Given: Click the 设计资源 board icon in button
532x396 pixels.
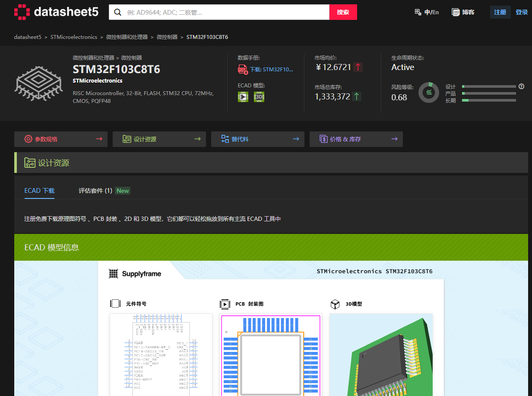Looking at the screenshot, I should pos(127,139).
